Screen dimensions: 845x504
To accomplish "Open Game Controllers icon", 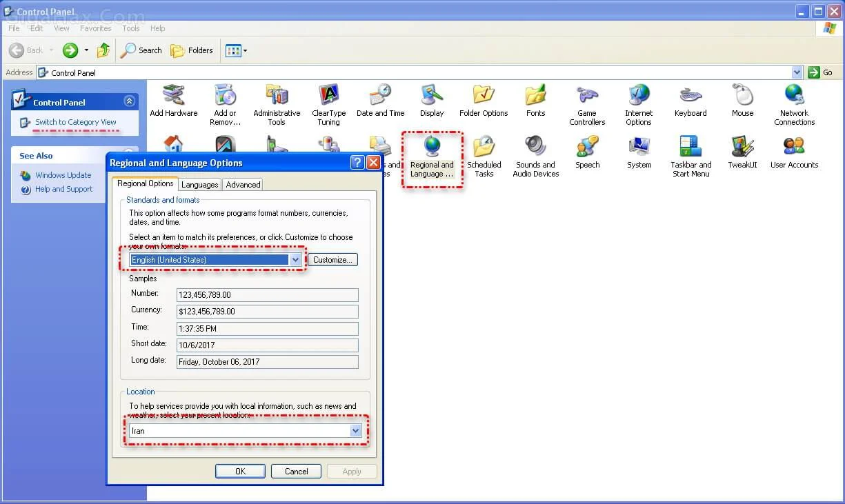I will [587, 96].
